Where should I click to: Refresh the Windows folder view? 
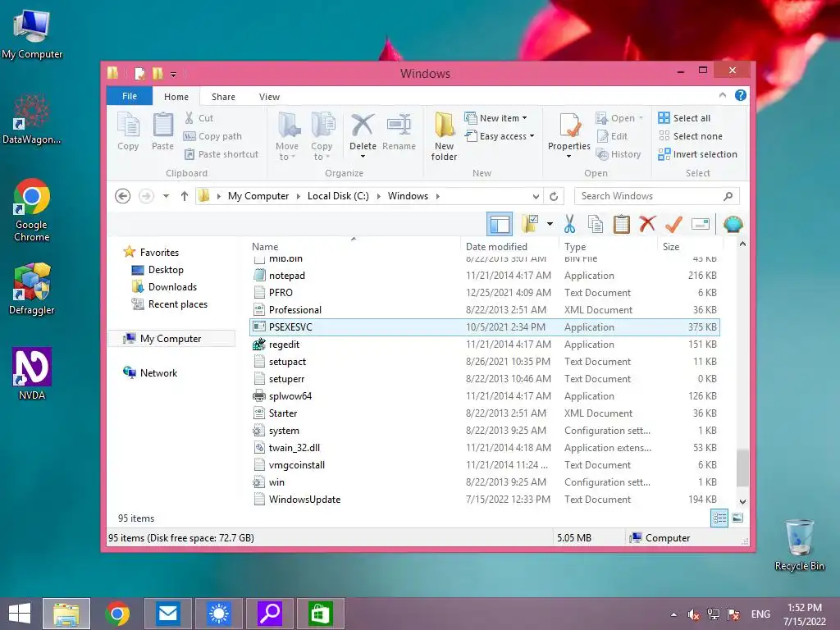[x=554, y=196]
